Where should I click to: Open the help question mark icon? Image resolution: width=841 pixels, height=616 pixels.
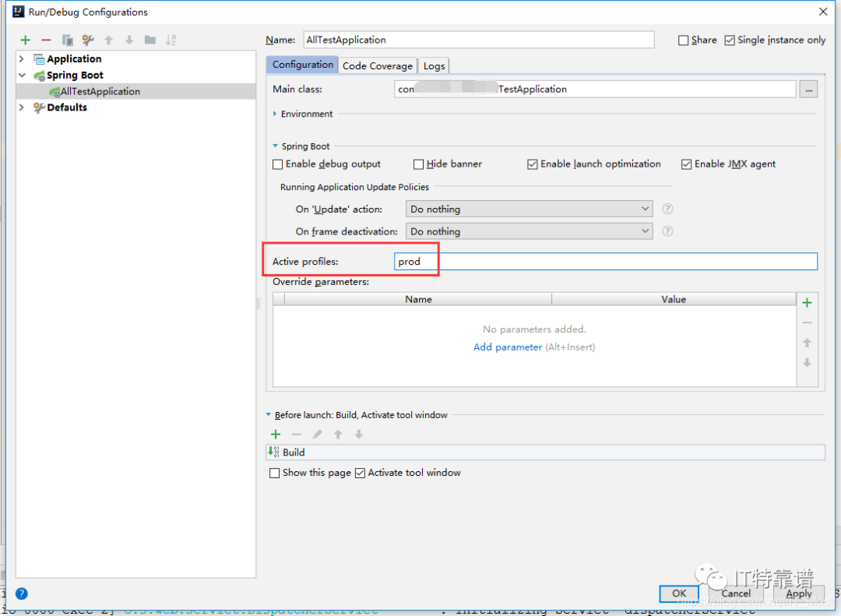click(22, 593)
